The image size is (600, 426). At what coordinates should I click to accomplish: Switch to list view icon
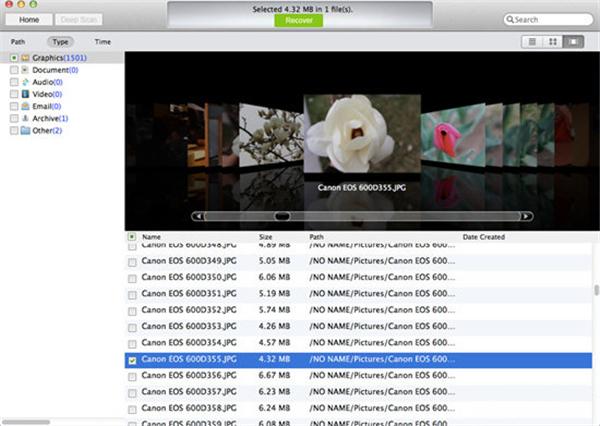532,42
